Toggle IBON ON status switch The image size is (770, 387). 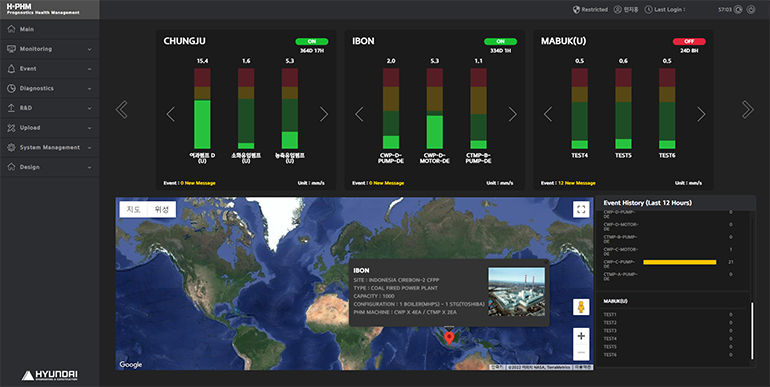tap(500, 41)
